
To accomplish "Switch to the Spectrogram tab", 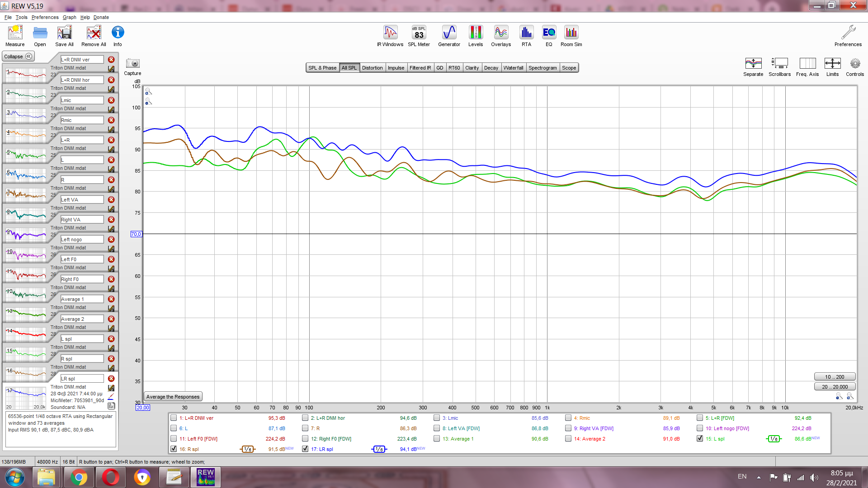I will click(542, 68).
